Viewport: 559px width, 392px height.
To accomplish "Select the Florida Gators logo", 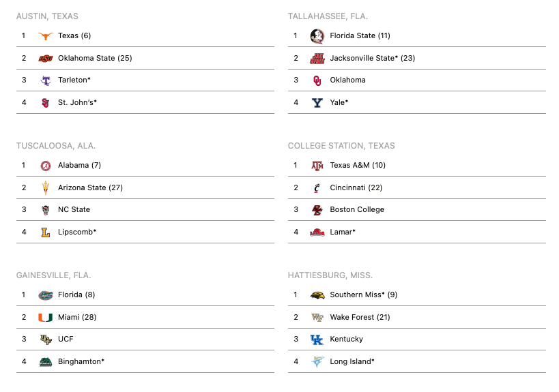I will [x=46, y=295].
